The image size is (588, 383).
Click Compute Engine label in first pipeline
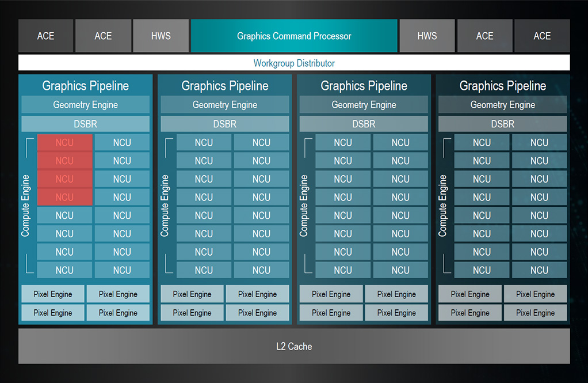point(25,206)
